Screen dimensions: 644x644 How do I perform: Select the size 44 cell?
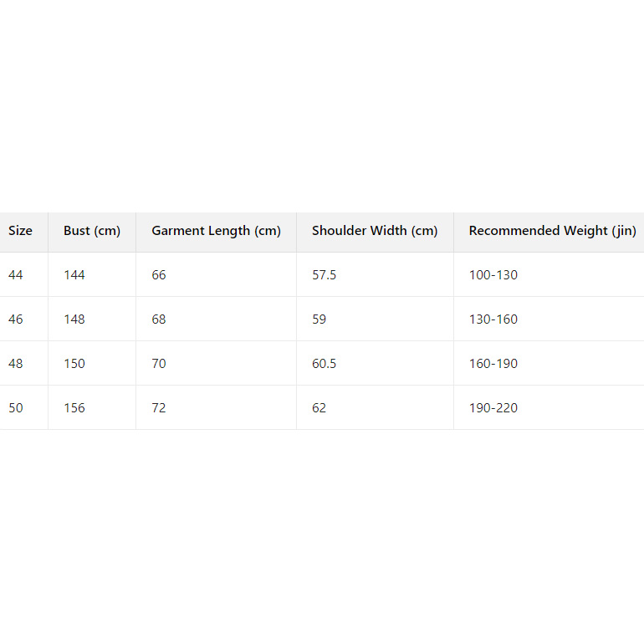[x=16, y=275]
